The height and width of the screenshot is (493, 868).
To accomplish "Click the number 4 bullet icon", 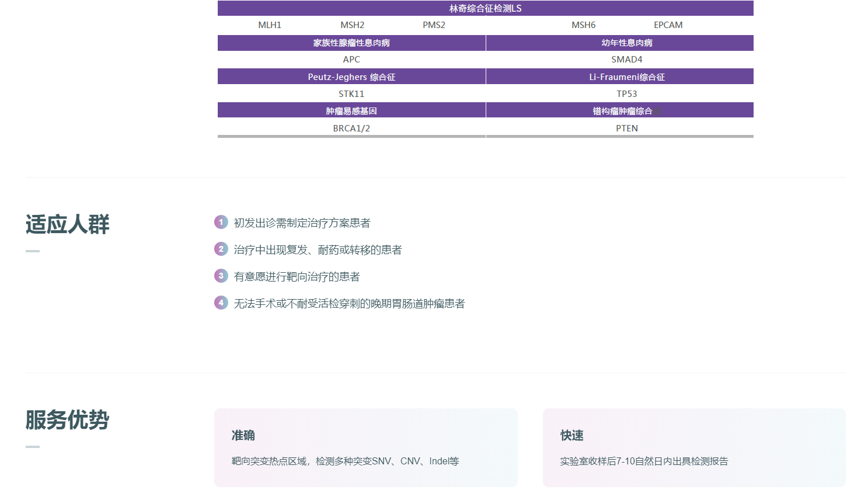I will click(x=221, y=303).
